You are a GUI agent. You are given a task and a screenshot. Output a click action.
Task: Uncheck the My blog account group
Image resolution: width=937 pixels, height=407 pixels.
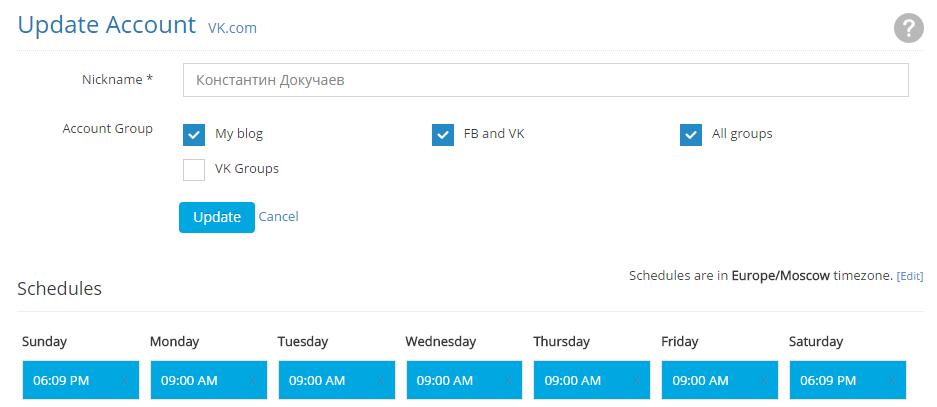point(194,134)
